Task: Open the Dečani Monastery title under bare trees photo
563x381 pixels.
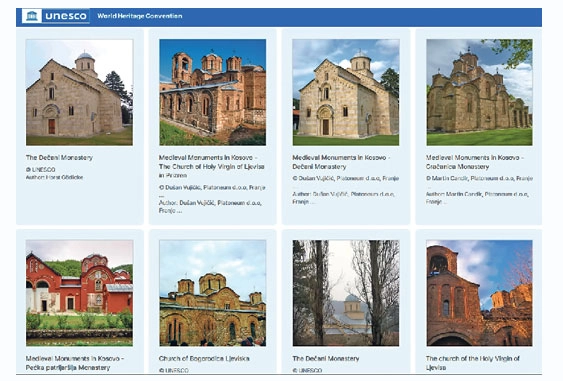Action: [x=326, y=358]
